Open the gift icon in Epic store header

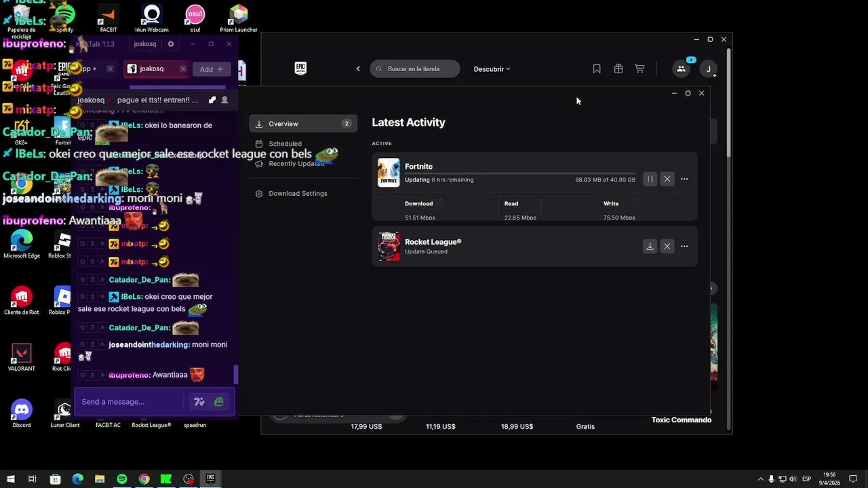618,68
